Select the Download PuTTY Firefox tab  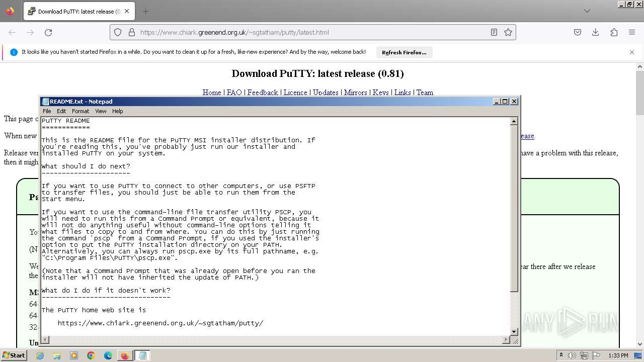(78, 11)
